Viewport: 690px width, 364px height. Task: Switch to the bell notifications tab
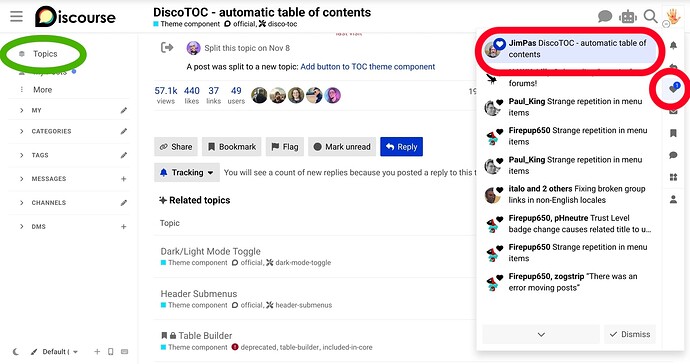pos(673,45)
